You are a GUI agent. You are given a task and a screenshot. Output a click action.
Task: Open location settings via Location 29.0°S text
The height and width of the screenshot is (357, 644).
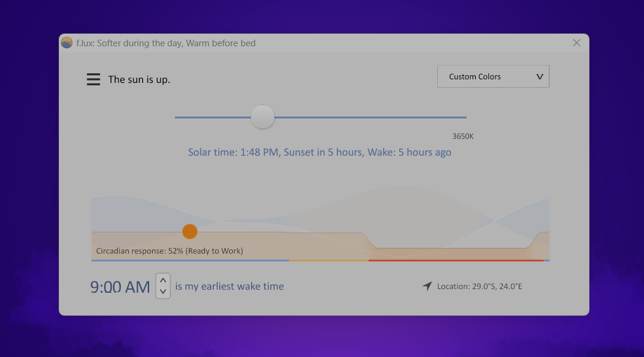point(479,287)
